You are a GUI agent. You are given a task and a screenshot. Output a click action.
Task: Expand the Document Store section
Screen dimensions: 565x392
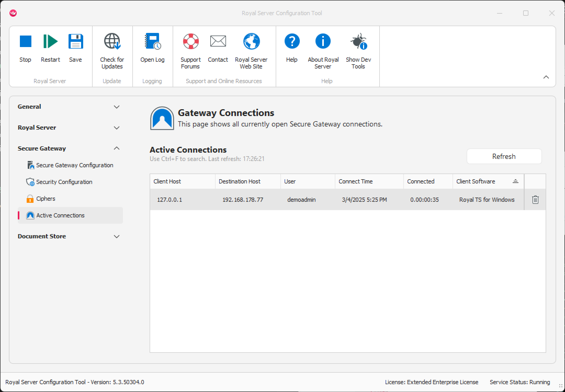click(117, 237)
